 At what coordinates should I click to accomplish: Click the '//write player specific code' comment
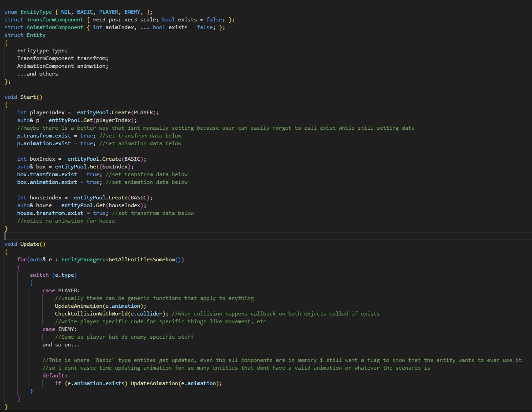coord(161,322)
